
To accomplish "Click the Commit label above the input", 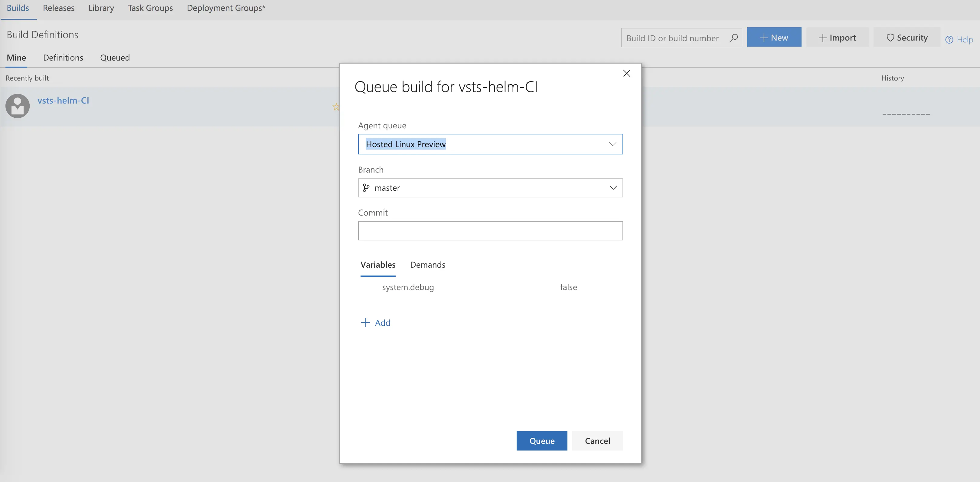I will tap(372, 213).
